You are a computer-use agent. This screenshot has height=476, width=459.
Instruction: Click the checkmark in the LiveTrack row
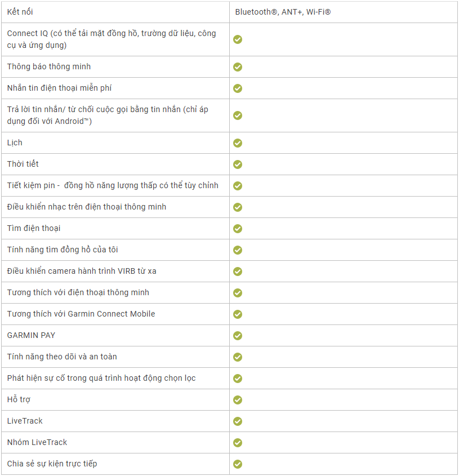[x=238, y=421]
